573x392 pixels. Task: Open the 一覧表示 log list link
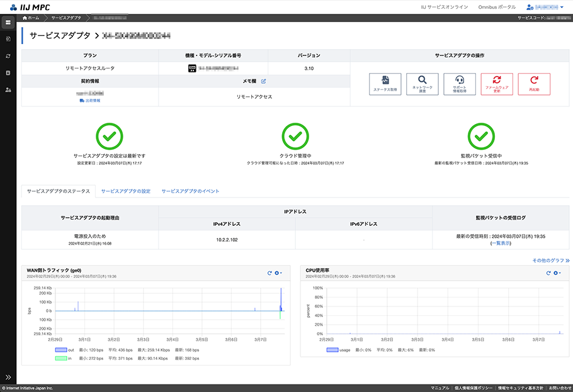point(501,243)
